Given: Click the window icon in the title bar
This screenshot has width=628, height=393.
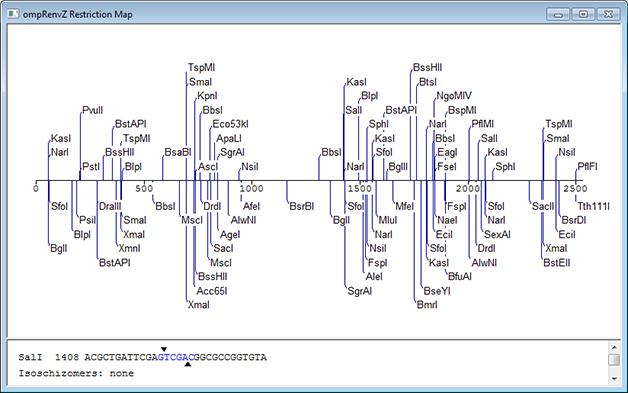Looking at the screenshot, I should click(x=13, y=14).
